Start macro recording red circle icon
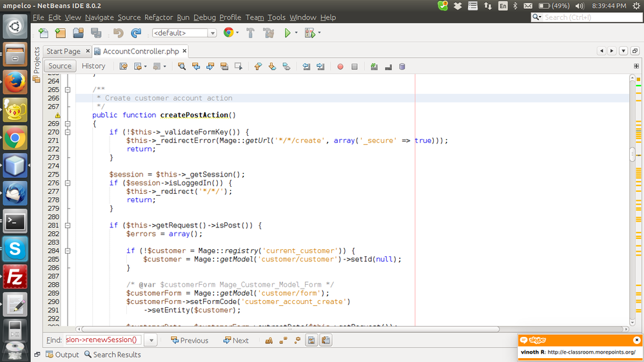 click(x=340, y=66)
